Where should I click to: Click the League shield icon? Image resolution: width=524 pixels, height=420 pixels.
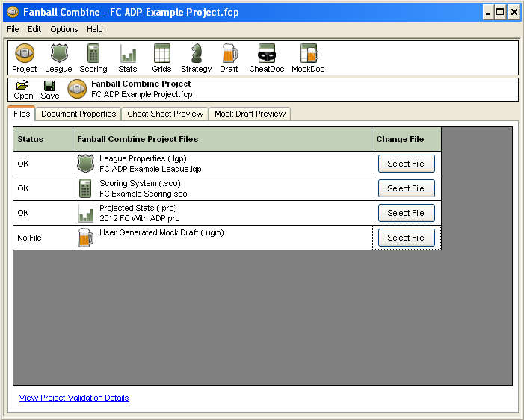[x=58, y=58]
